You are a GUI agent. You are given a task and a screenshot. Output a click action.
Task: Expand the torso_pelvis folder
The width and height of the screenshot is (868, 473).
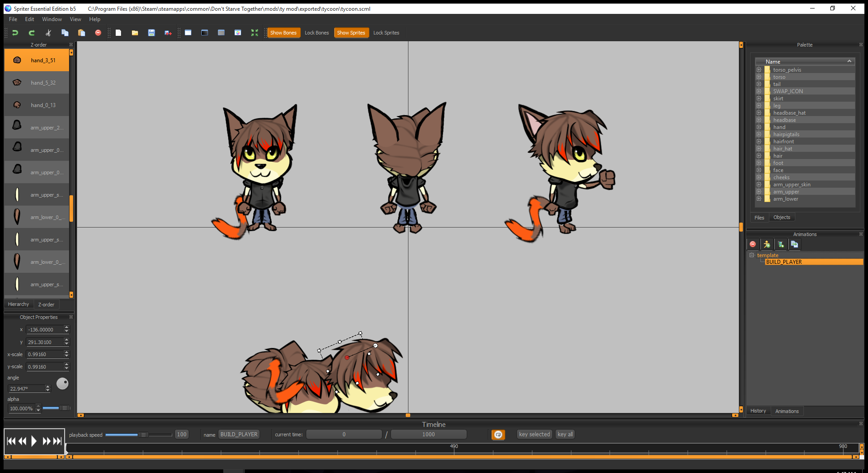(x=759, y=70)
